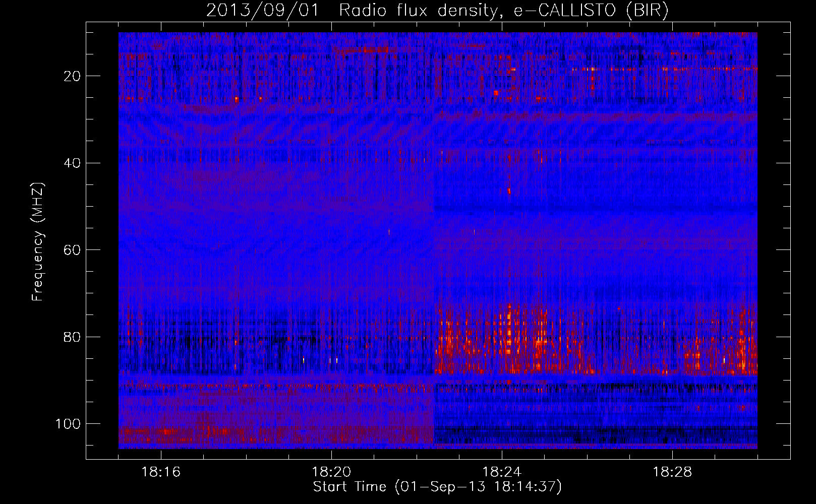
Task: Click the time tick label "18:20"
Action: [x=331, y=472]
